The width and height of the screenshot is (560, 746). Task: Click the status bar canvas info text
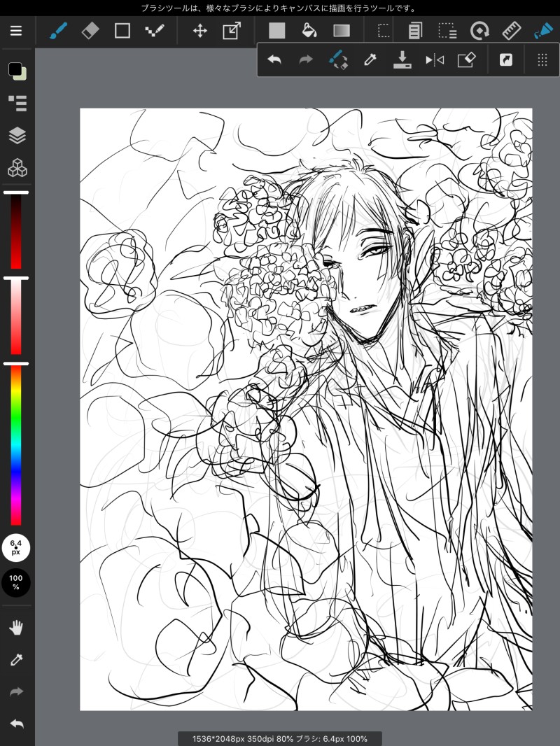click(x=280, y=739)
